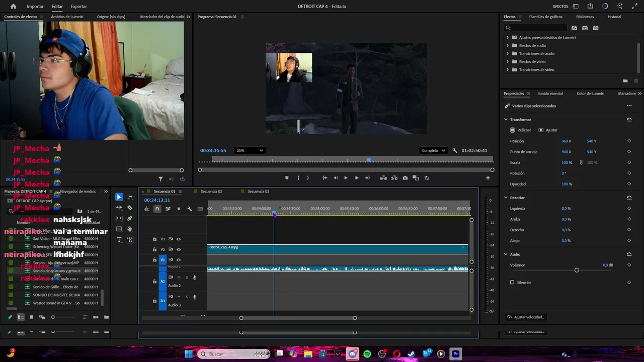Step forward one frame in Program monitor
This screenshot has width=644, height=362.
[356, 178]
